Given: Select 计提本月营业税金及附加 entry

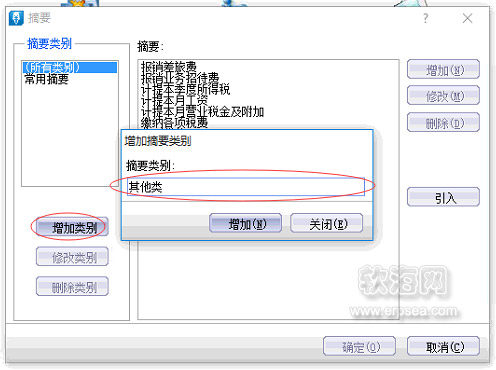Looking at the screenshot, I should click(x=202, y=112).
